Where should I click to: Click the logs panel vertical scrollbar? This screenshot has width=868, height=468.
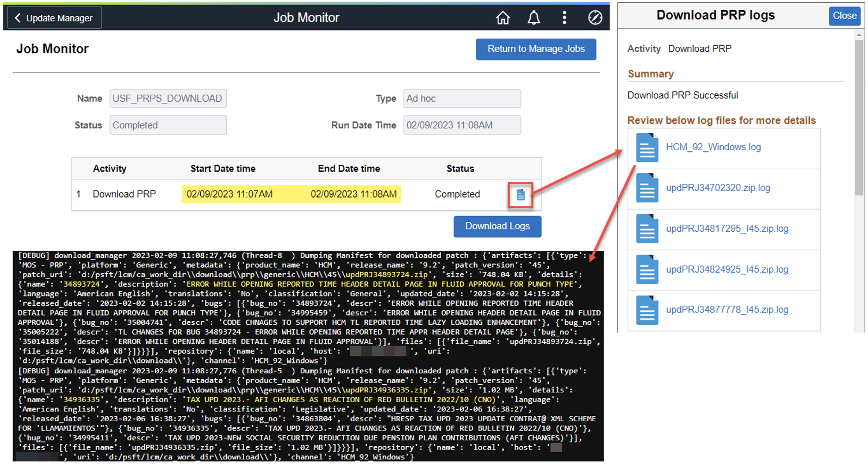pyautogui.click(x=859, y=117)
